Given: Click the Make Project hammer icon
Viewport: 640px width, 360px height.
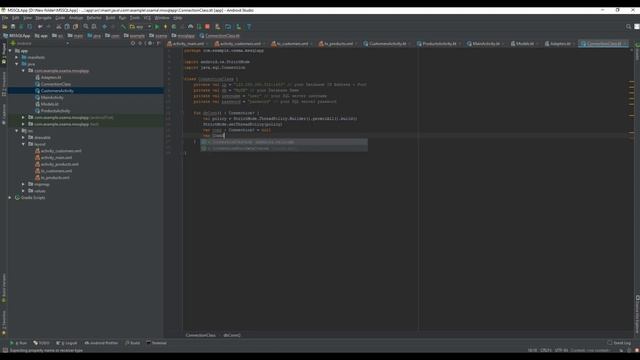Looking at the screenshot, I should (x=123, y=27).
